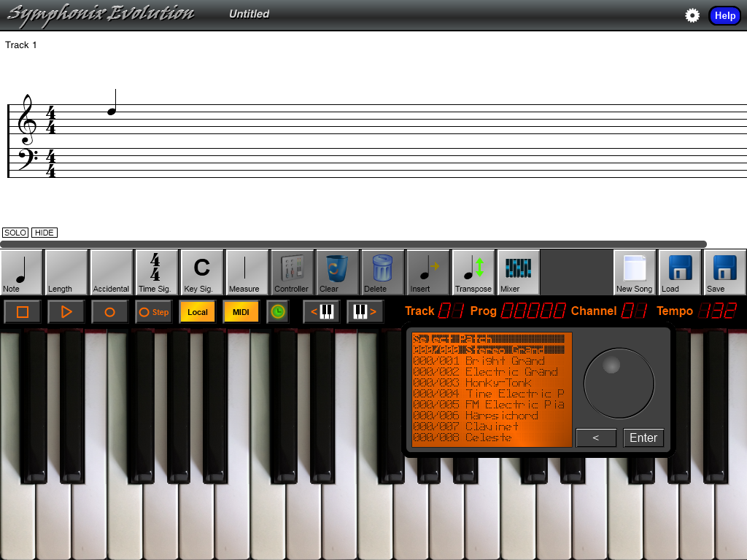Open the settings gear
Screen dimensions: 747x560
pyautogui.click(x=692, y=15)
